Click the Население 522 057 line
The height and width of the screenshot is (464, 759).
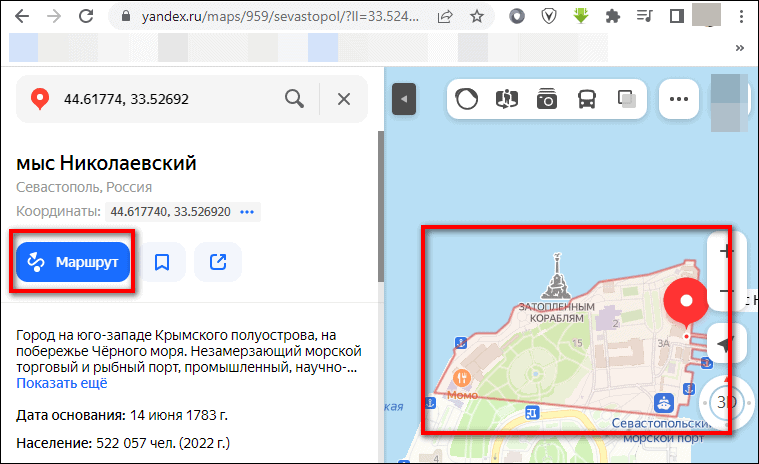pos(123,443)
